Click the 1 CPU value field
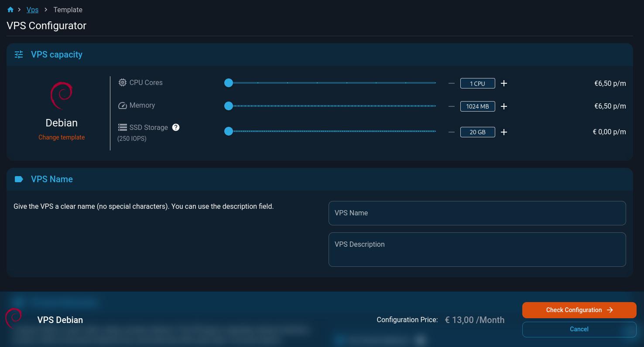This screenshot has height=347, width=644. tap(478, 83)
